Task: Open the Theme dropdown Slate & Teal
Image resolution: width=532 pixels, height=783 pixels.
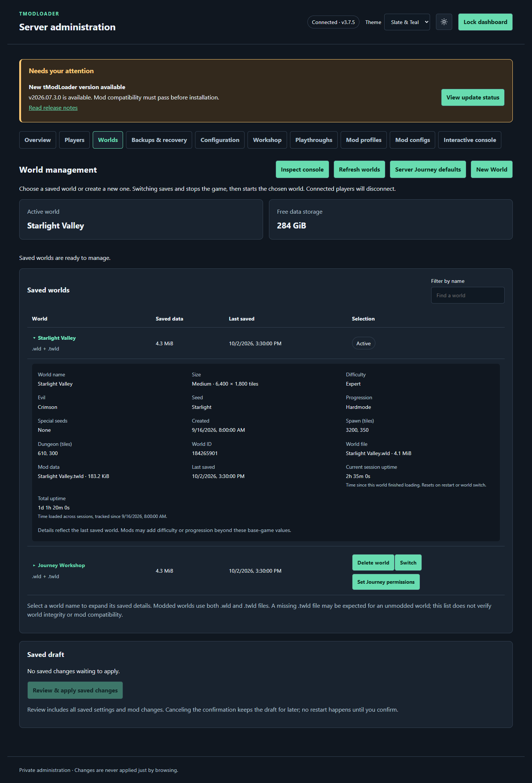Action: [407, 22]
